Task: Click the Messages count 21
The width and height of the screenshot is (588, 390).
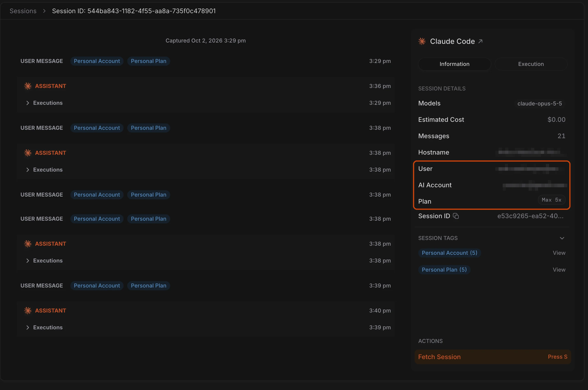Action: pyautogui.click(x=561, y=136)
